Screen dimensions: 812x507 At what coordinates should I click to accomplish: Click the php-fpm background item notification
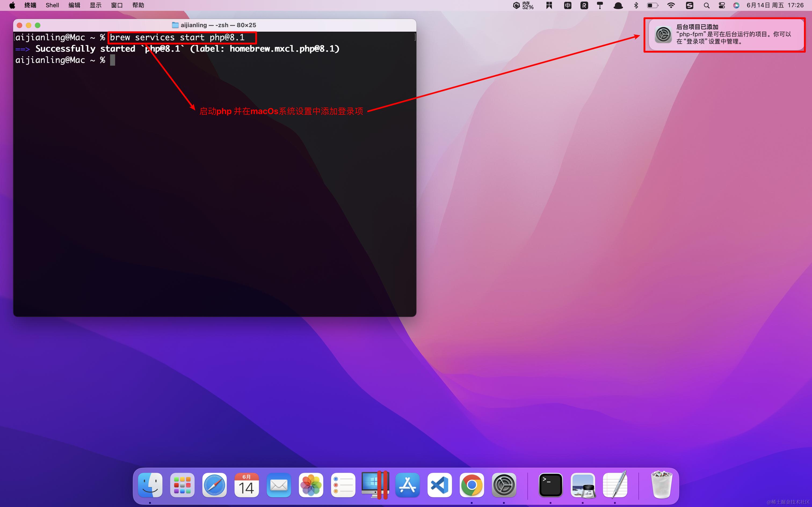(725, 35)
